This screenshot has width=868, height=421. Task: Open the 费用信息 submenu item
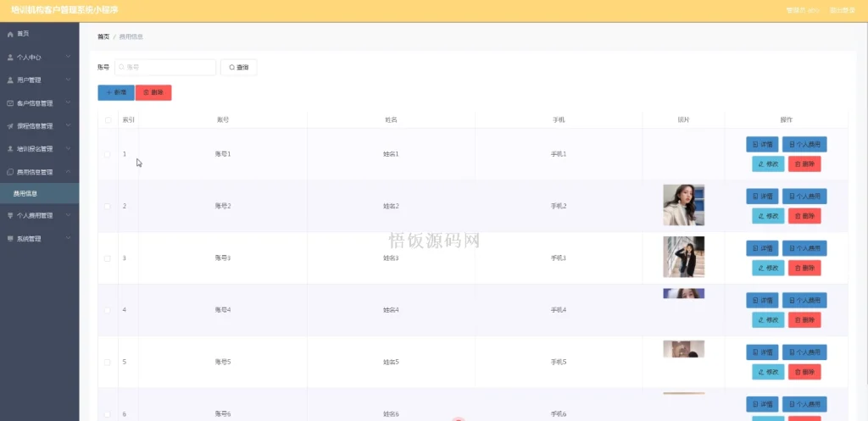pyautogui.click(x=25, y=194)
